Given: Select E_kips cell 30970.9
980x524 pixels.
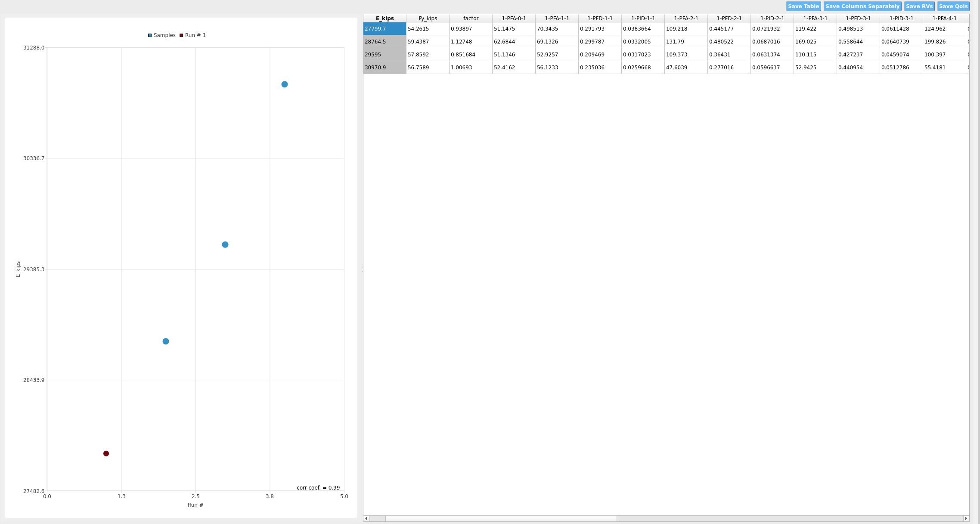Looking at the screenshot, I should (x=385, y=68).
